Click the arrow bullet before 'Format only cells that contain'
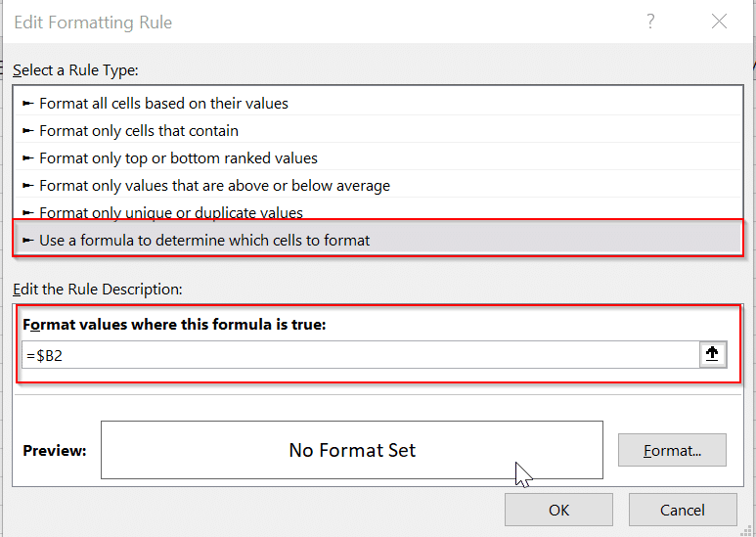 click(28, 131)
